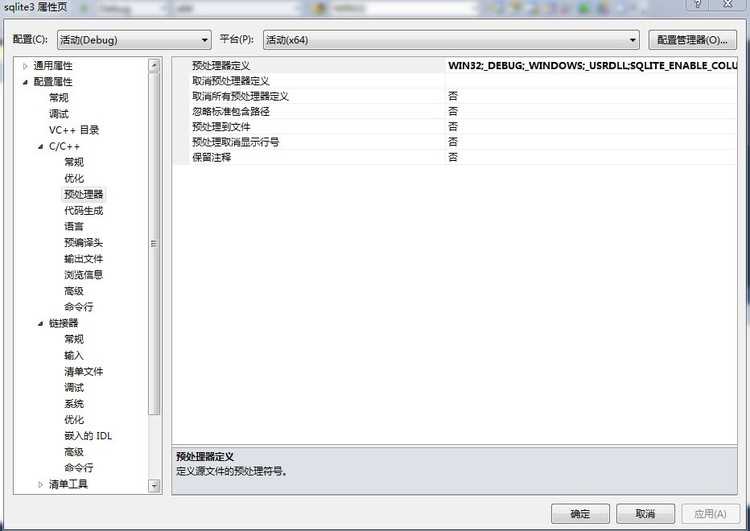This screenshot has width=750, height=531.
Task: Select the 保留注释 property row
Action: pyautogui.click(x=454, y=157)
